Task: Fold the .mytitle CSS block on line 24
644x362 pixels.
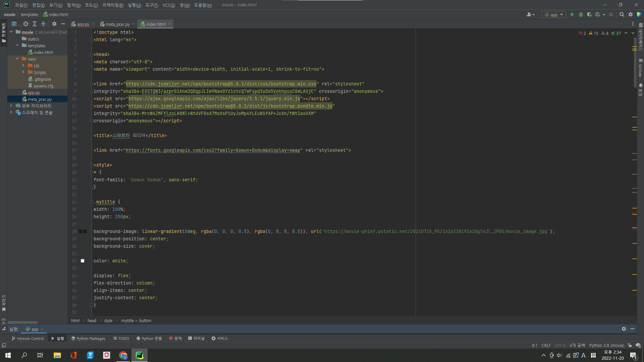Action: [92, 202]
